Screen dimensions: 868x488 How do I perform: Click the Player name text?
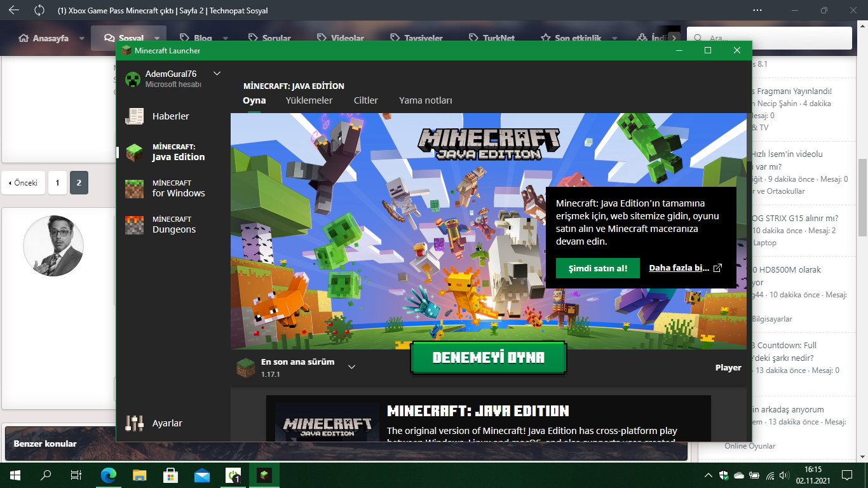click(728, 367)
